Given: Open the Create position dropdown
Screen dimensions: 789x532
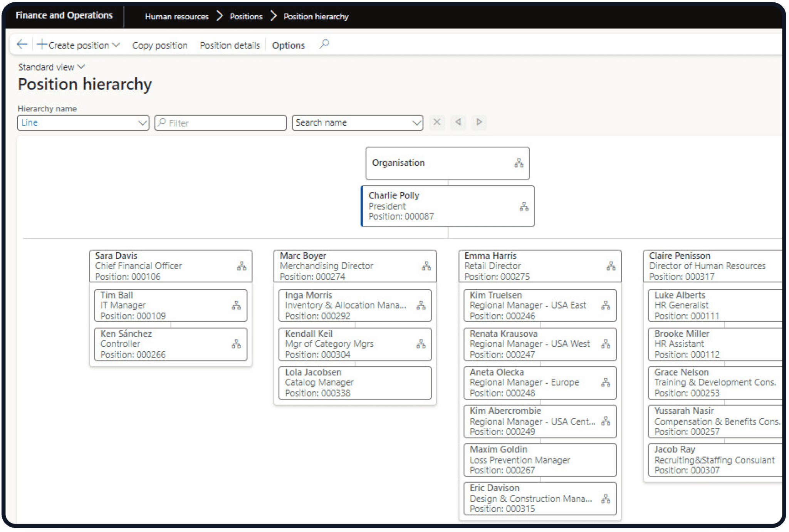Looking at the screenshot, I should click(79, 45).
